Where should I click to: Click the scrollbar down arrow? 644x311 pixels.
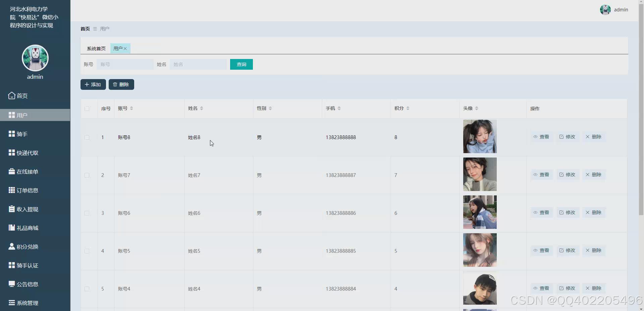pyautogui.click(x=641, y=309)
